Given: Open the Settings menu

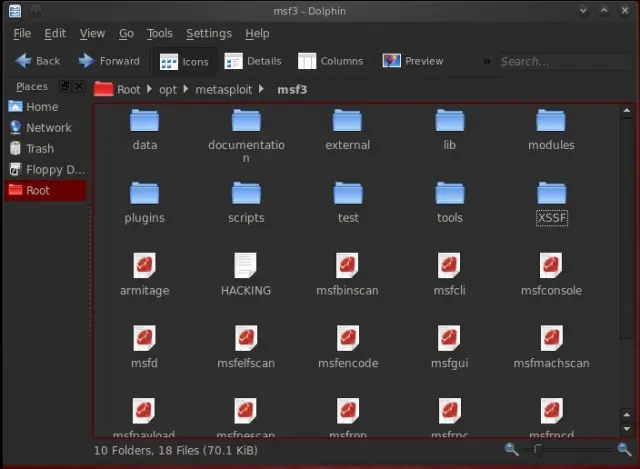Looking at the screenshot, I should pyautogui.click(x=209, y=33).
